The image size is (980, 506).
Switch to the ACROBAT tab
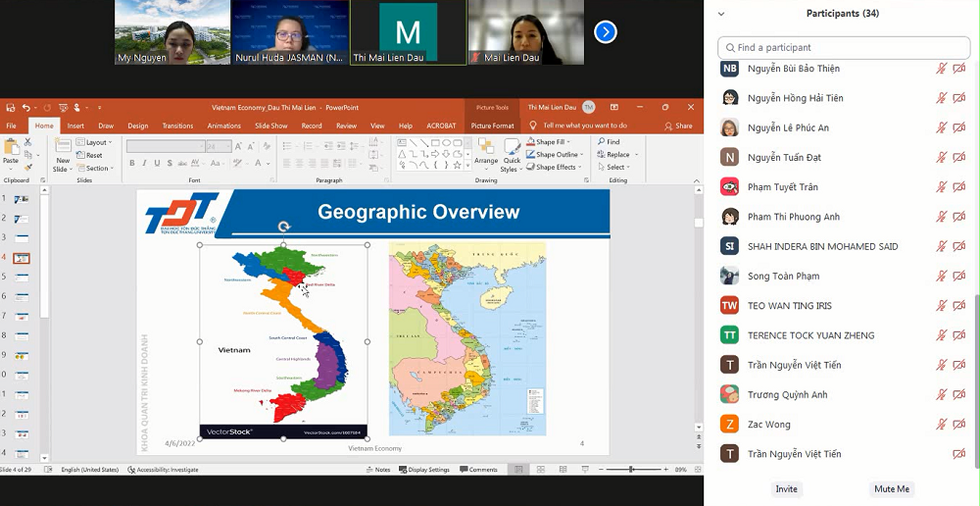click(x=441, y=126)
